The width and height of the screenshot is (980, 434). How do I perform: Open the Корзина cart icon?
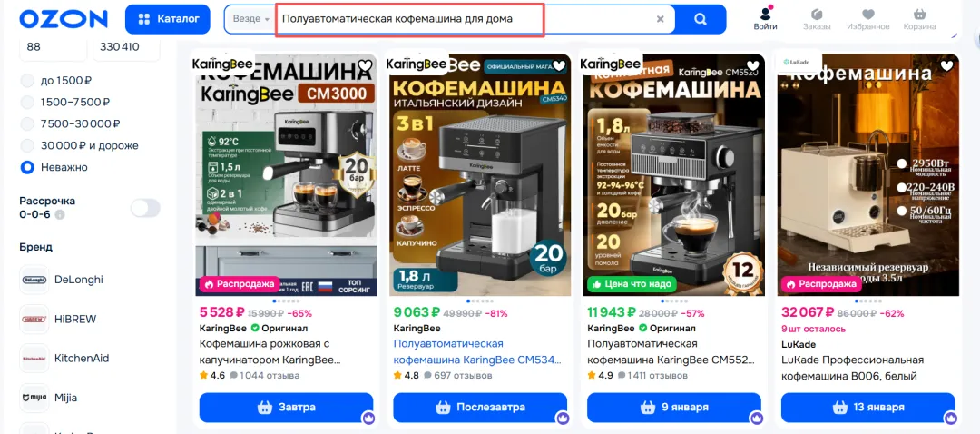919,19
